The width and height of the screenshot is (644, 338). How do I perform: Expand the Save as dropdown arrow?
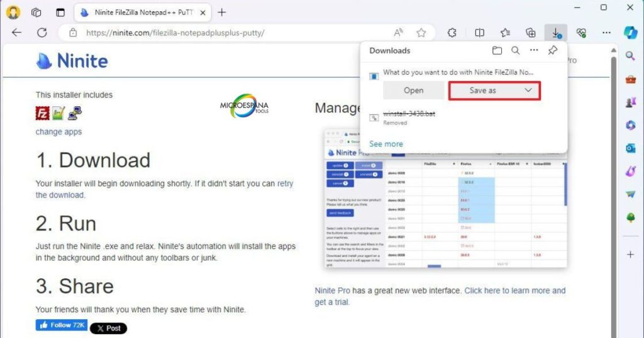point(528,90)
